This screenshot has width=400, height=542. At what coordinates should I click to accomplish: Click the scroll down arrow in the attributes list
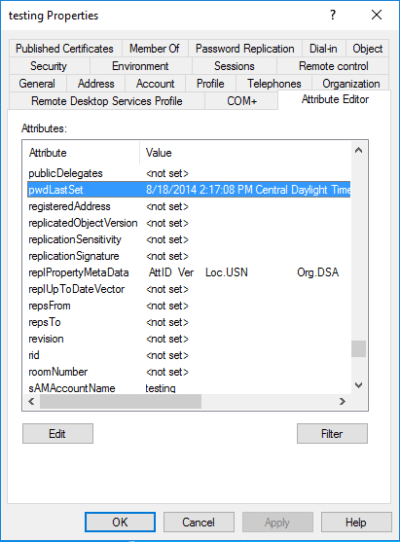click(359, 385)
